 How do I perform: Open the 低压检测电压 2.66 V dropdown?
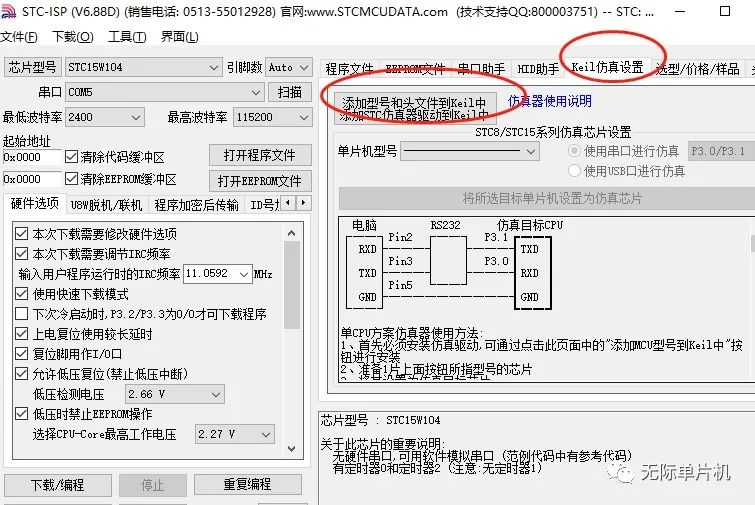tap(175, 394)
